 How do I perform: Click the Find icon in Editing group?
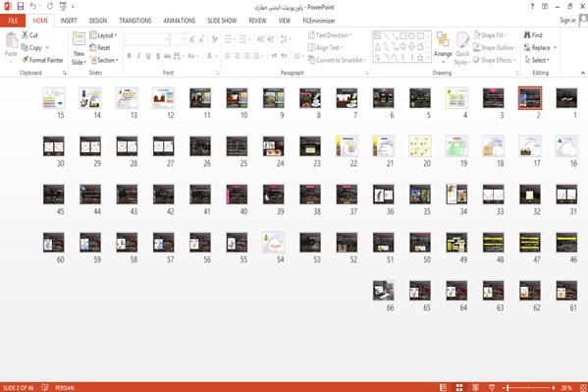(527, 35)
